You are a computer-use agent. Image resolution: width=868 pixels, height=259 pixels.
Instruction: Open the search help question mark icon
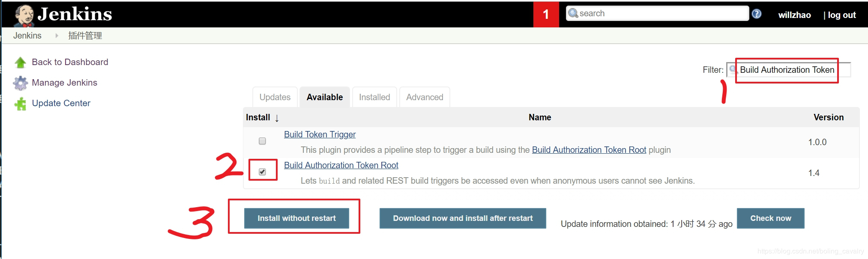[757, 14]
